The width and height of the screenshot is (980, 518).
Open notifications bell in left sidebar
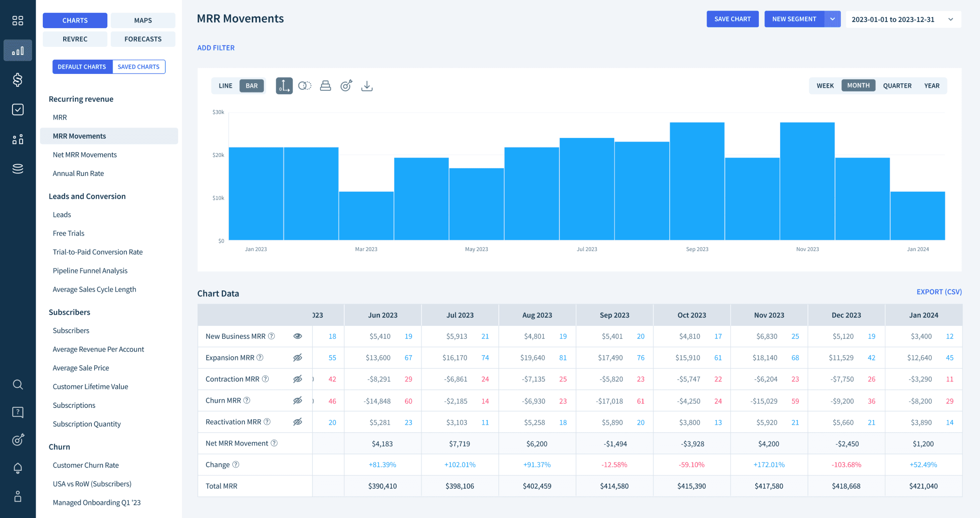17,468
